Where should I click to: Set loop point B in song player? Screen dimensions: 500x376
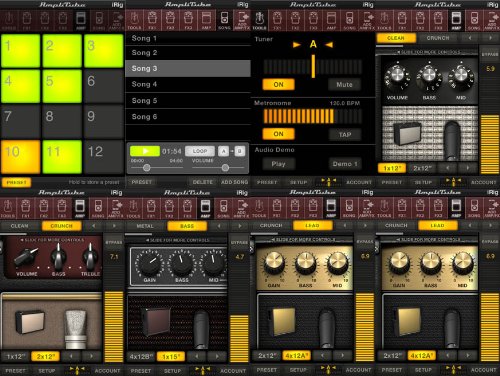click(239, 151)
